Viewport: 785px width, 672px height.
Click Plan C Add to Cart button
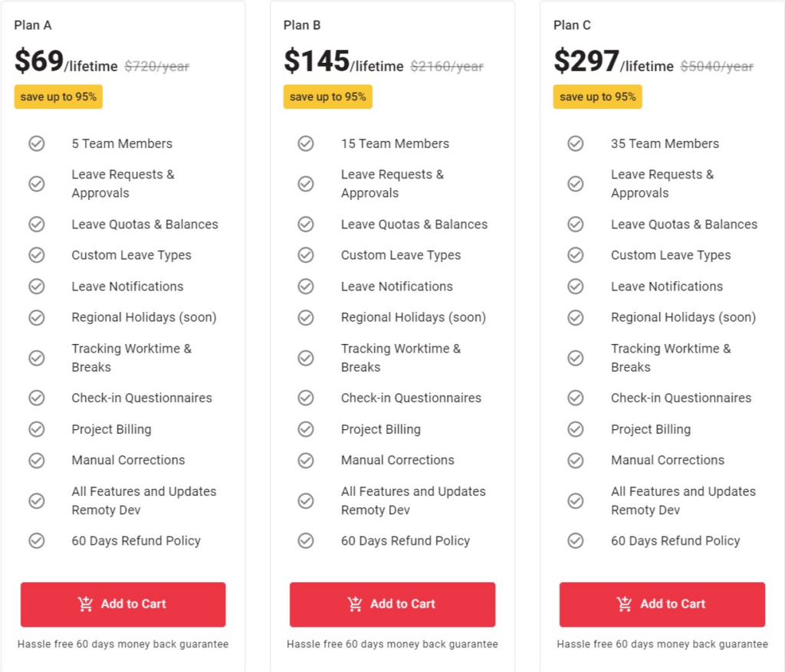(662, 604)
